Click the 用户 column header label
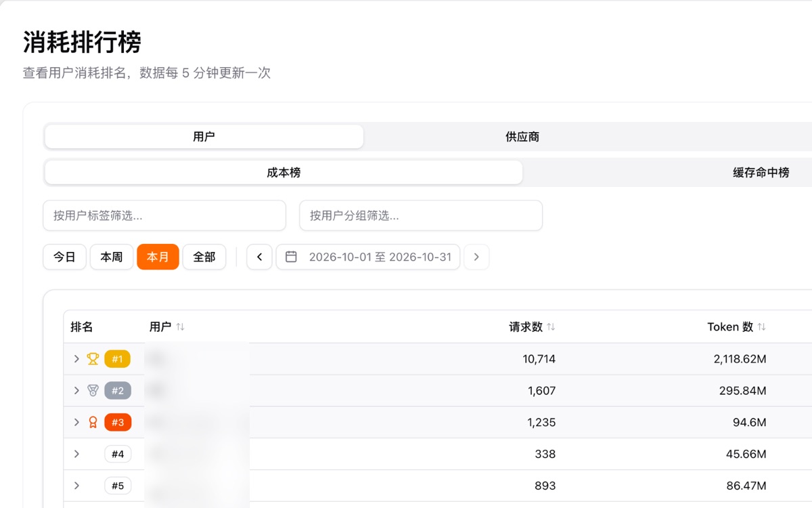The width and height of the screenshot is (812, 508). click(160, 327)
